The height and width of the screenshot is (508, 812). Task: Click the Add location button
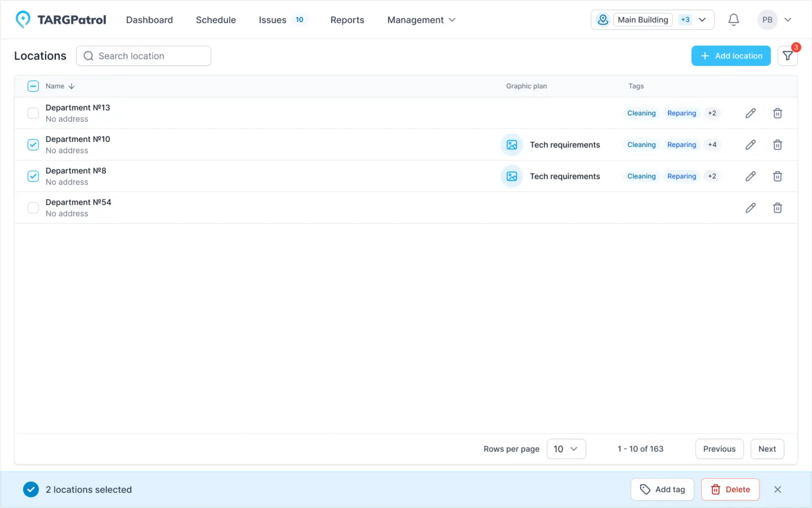731,56
